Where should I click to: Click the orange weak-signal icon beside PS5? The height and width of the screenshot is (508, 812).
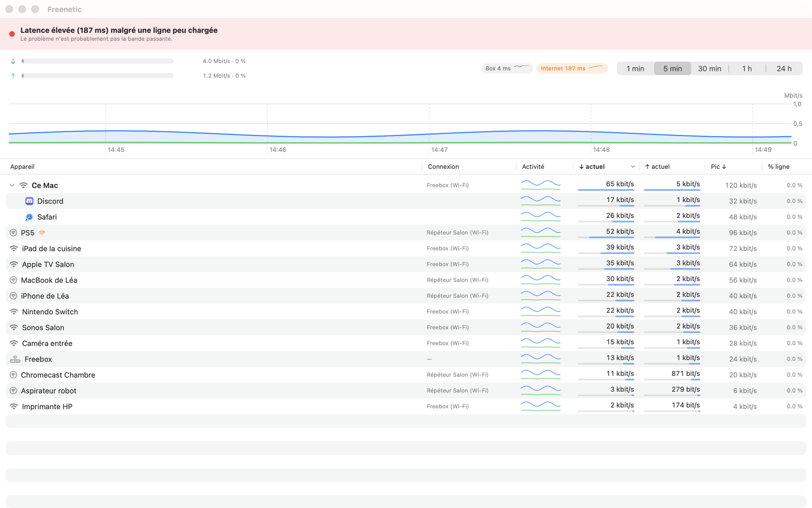pyautogui.click(x=42, y=233)
